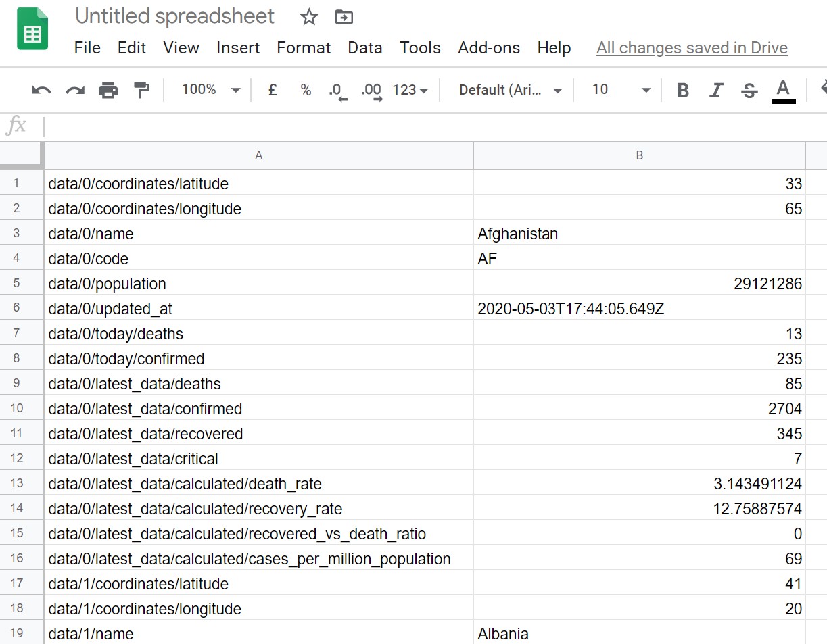Rename the 'Untitled spreadsheet' title
The height and width of the screenshot is (644, 827).
pos(175,16)
